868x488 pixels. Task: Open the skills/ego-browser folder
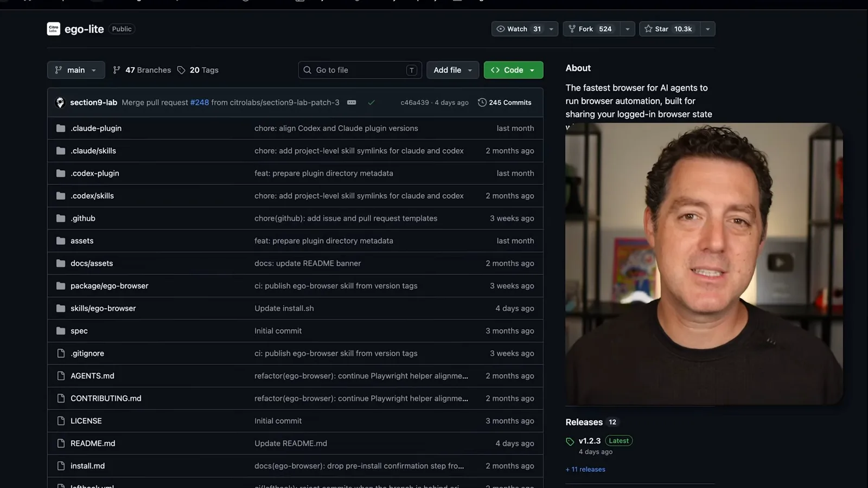pyautogui.click(x=103, y=309)
